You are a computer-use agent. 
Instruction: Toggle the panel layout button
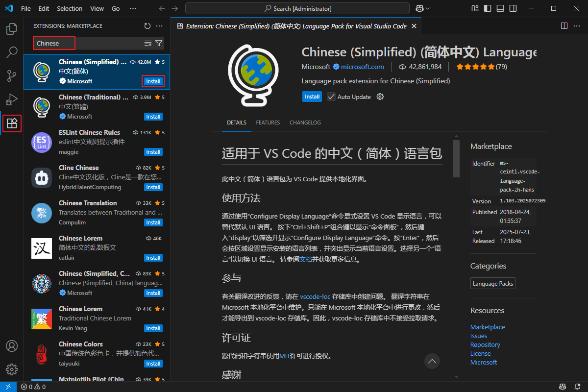pyautogui.click(x=500, y=8)
